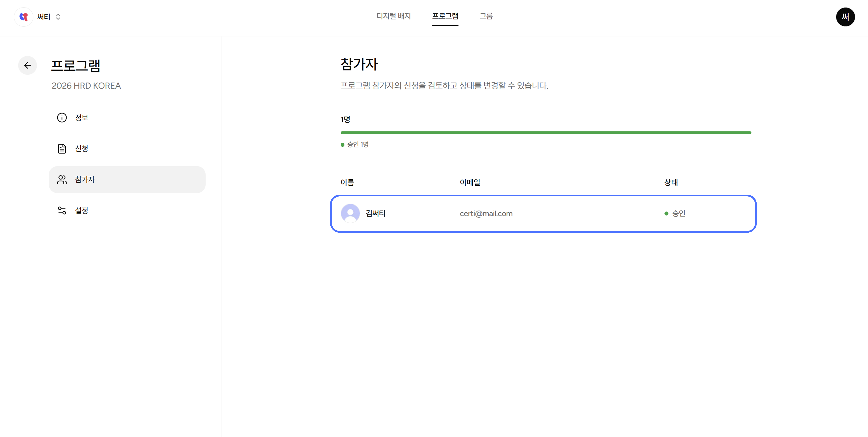Open the 정보 sidebar menu item
This screenshot has height=437, width=868.
click(127, 118)
